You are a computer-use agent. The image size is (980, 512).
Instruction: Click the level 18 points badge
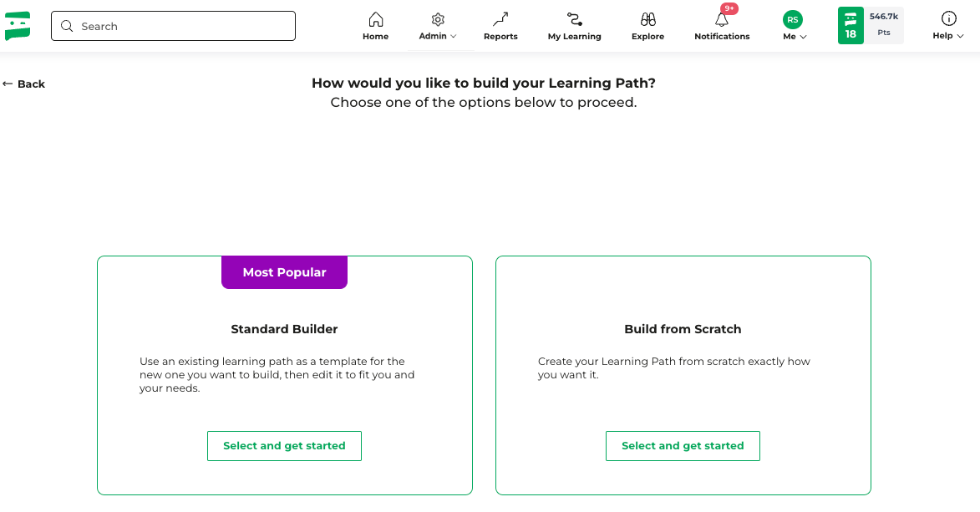(x=871, y=26)
